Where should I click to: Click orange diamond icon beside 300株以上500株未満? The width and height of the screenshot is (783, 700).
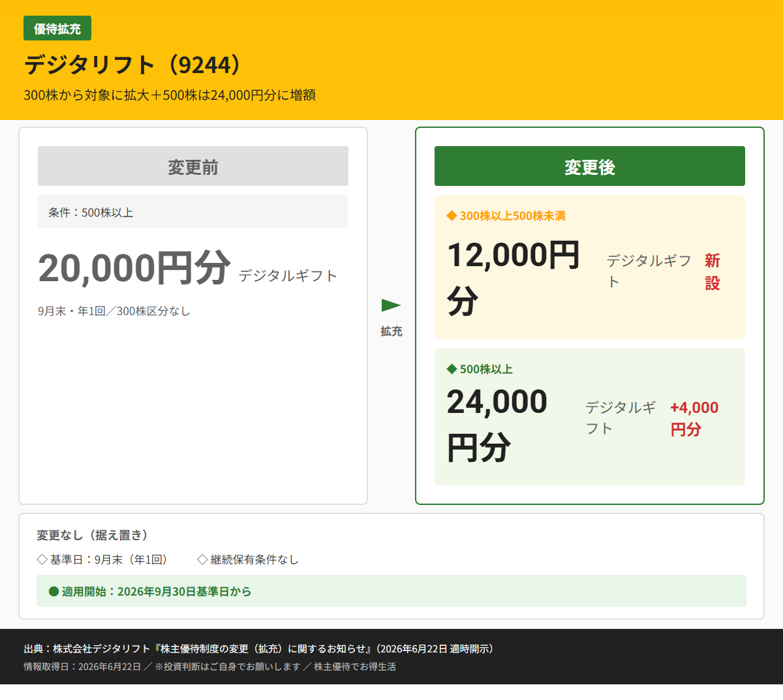click(452, 216)
